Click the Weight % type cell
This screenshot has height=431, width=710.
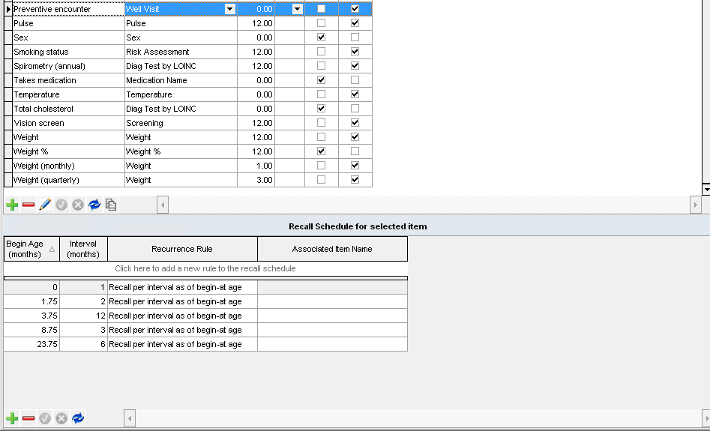[x=181, y=151]
